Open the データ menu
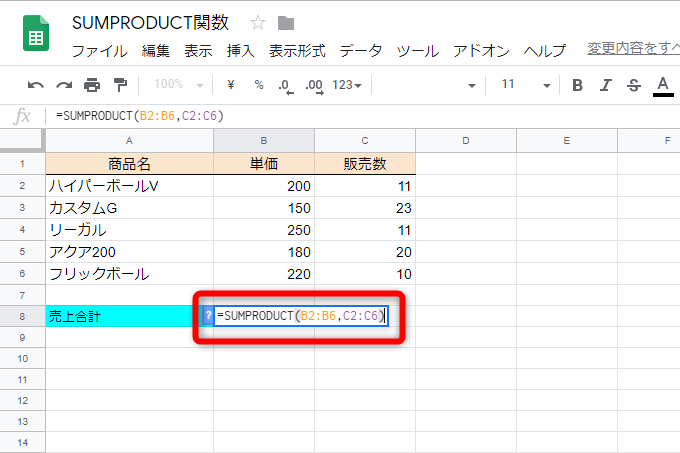The width and height of the screenshot is (680, 453). [361, 51]
